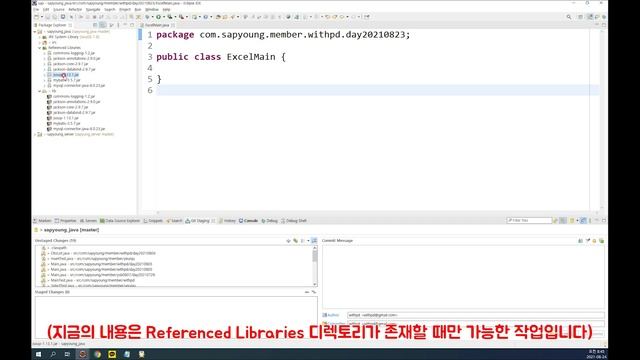Switch to the Data Source Explorer tab

(x=120, y=221)
